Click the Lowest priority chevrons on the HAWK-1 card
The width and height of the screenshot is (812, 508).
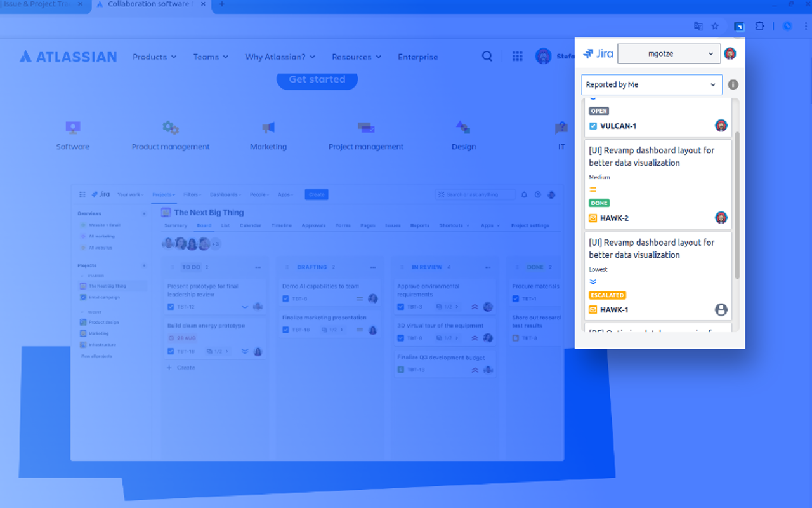(x=593, y=282)
